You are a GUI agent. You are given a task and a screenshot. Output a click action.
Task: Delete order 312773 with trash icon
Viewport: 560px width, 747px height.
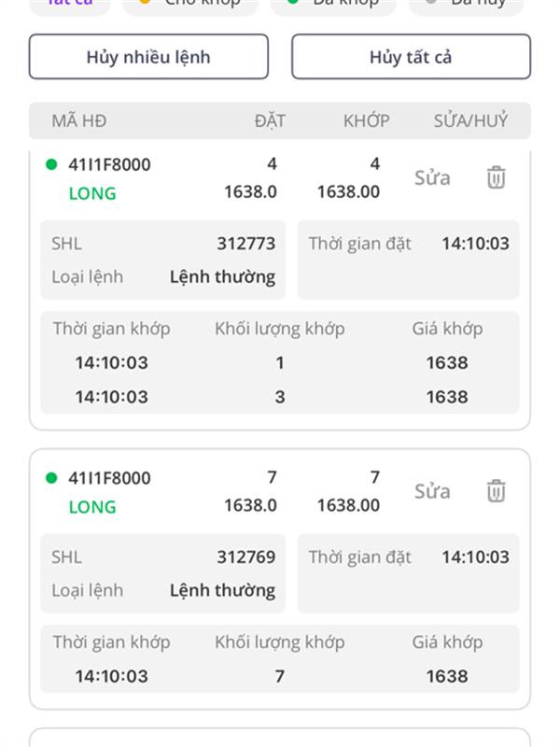[x=496, y=177]
